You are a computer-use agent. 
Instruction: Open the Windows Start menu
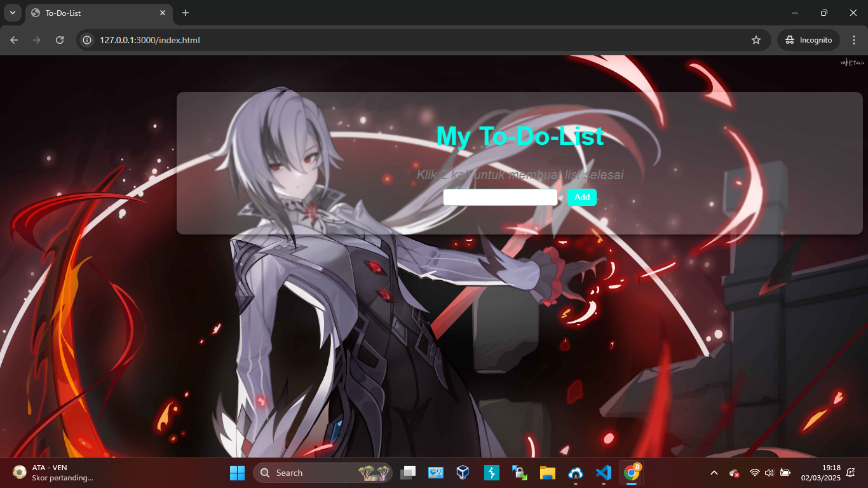[237, 473]
